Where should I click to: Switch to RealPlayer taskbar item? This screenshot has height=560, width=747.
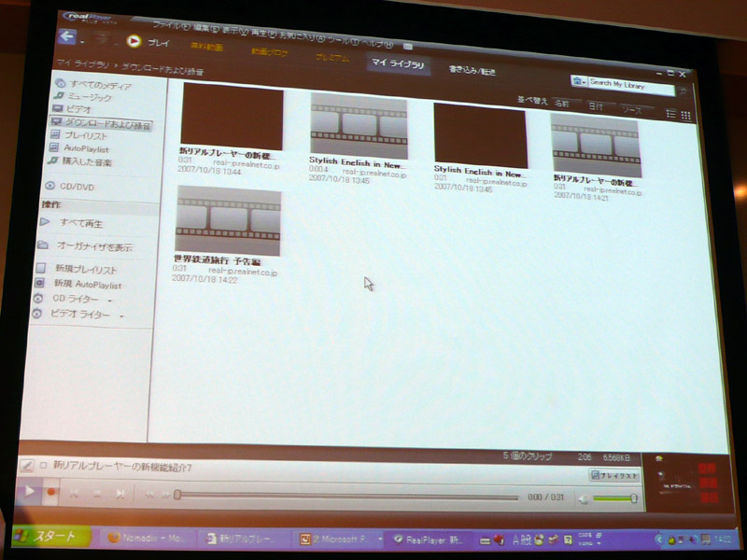coord(430,540)
